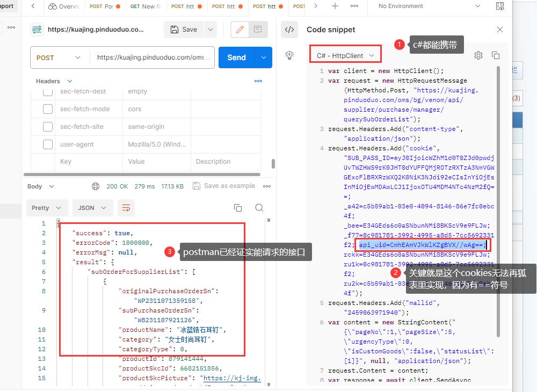This screenshot has width=537, height=392.
Task: Click the HTTP request type icon
Action: [x=37, y=30]
